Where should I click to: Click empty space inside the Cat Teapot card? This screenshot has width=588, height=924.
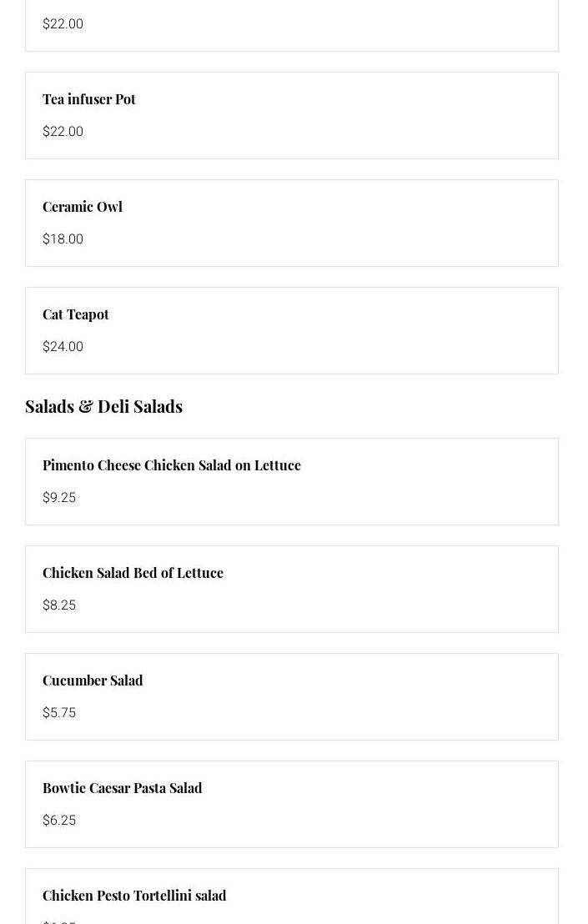click(x=375, y=331)
